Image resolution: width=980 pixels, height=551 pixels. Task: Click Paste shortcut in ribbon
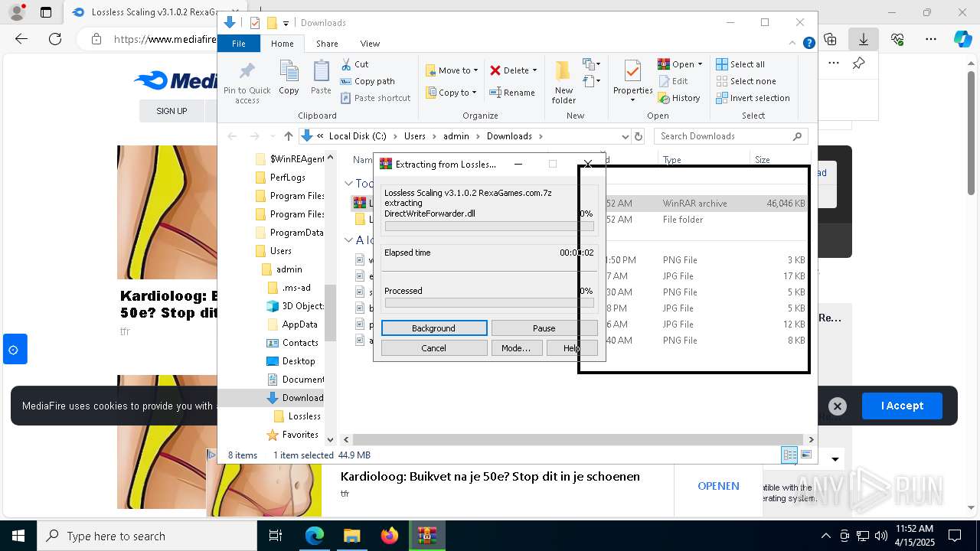click(x=375, y=98)
